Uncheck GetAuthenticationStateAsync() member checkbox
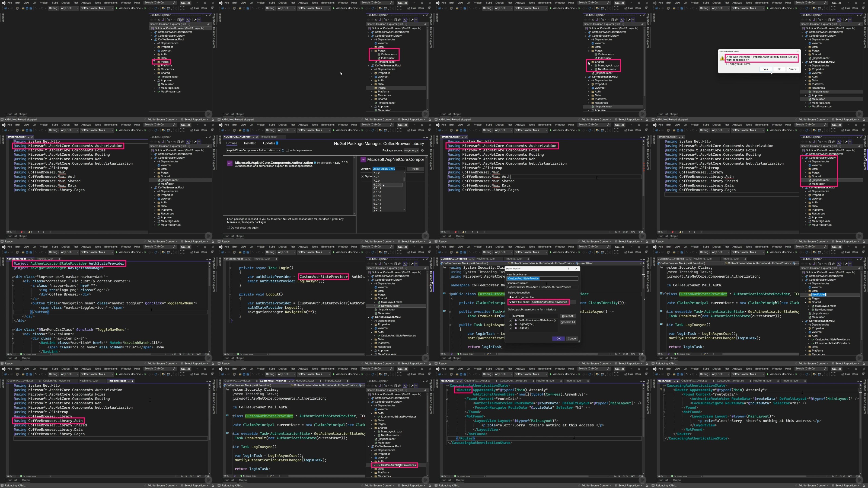This screenshot has height=488, width=868. click(x=510, y=320)
